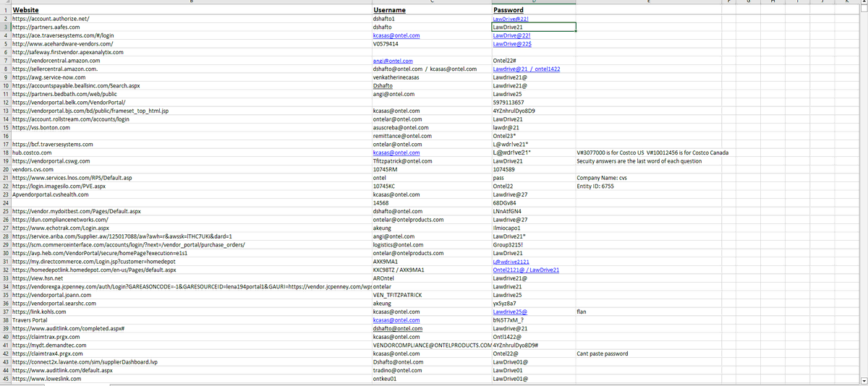Viewport: 868px width, 386px height.
Task: Select the https://vendorcentral.amazon.com cell
Action: tap(191, 61)
